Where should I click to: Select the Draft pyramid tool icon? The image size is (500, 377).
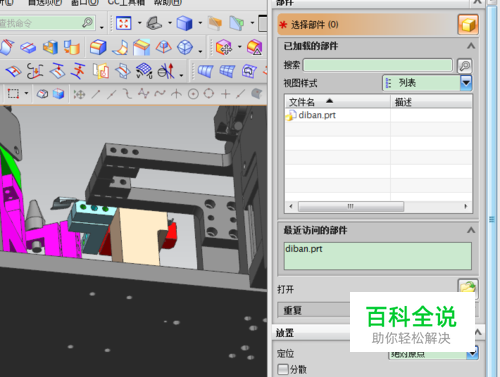pos(163,47)
